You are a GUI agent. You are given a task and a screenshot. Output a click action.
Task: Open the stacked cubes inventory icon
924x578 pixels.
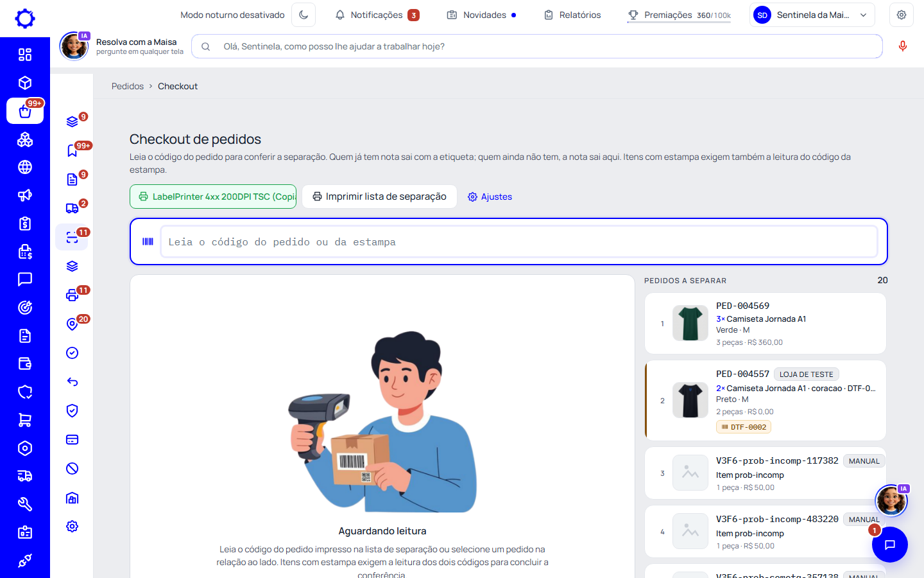[x=25, y=139]
